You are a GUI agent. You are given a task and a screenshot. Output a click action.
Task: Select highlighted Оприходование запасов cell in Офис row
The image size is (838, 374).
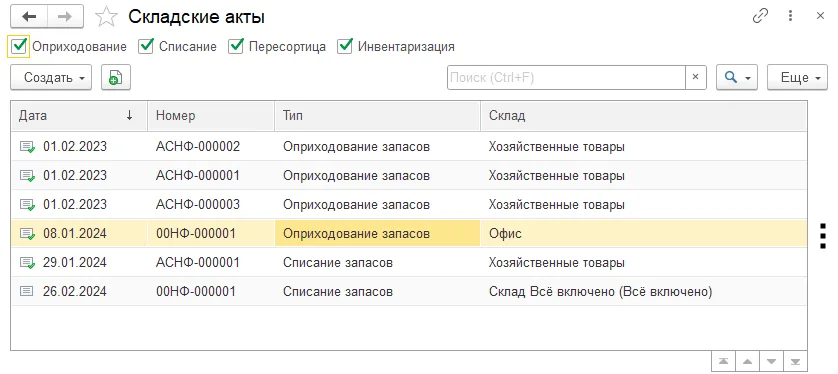[378, 233]
